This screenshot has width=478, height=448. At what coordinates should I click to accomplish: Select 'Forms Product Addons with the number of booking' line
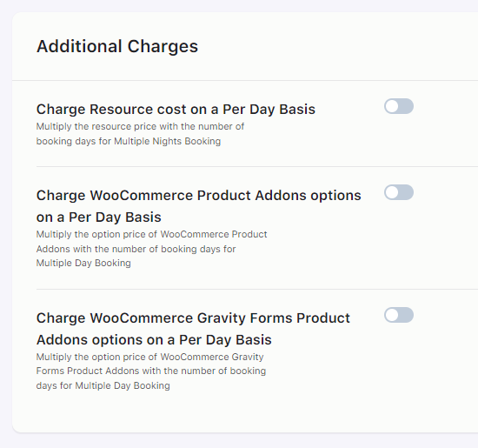[151, 371]
